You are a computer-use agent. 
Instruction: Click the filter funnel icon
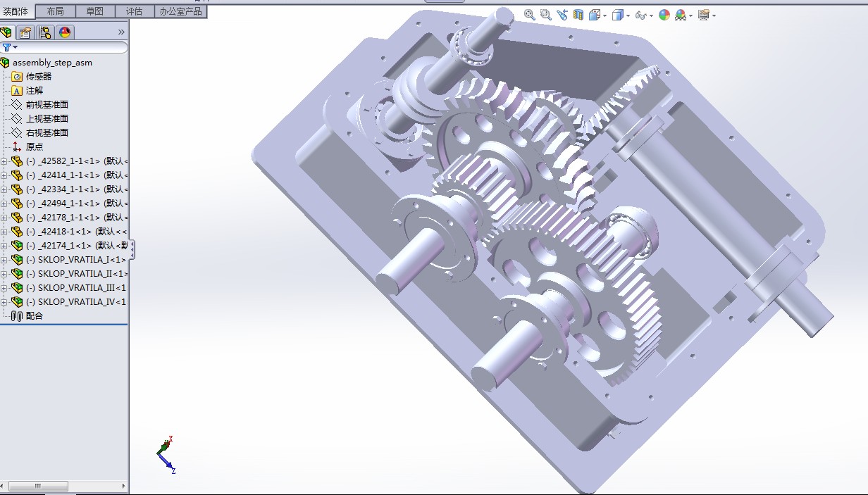pos(6,47)
